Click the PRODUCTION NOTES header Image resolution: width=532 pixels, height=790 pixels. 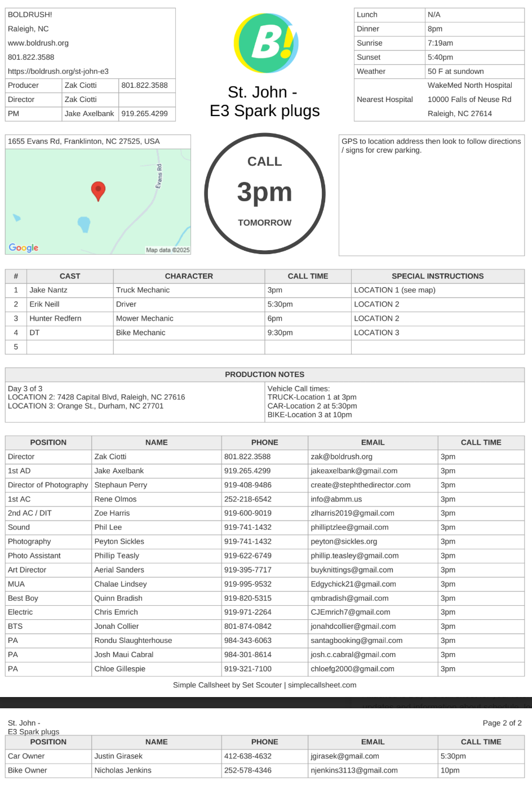tap(265, 375)
